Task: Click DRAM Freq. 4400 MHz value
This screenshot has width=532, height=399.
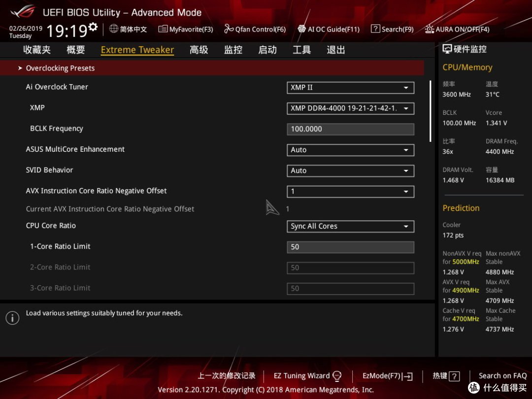Action: [500, 152]
